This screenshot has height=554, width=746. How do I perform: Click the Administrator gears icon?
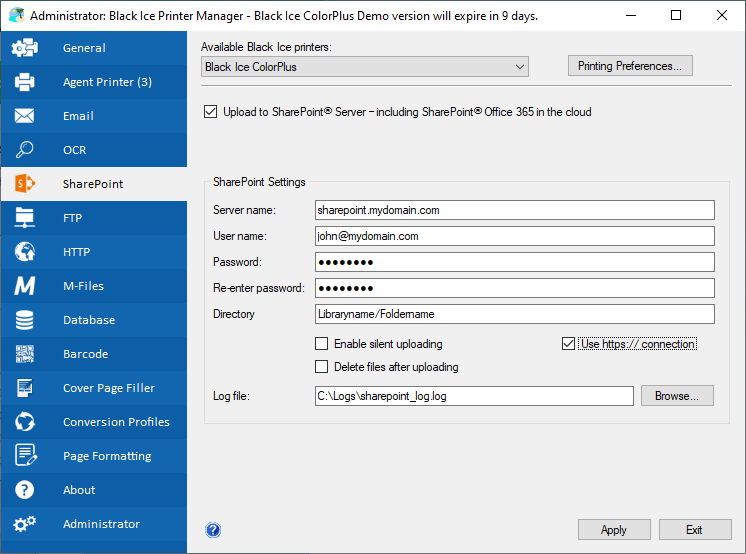[24, 524]
